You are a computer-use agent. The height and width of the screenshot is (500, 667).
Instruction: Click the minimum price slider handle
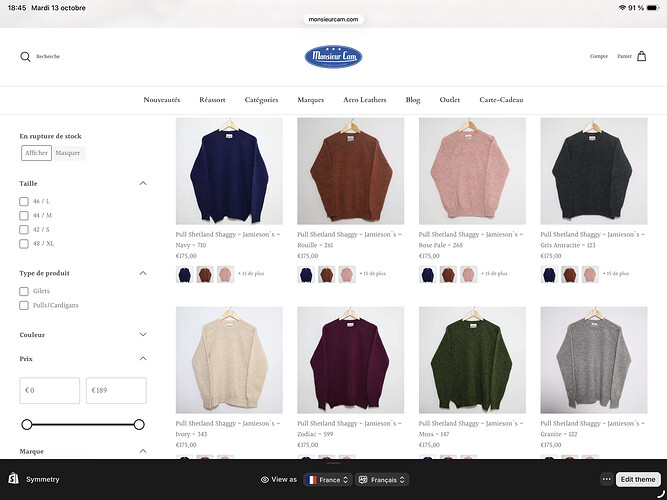27,424
